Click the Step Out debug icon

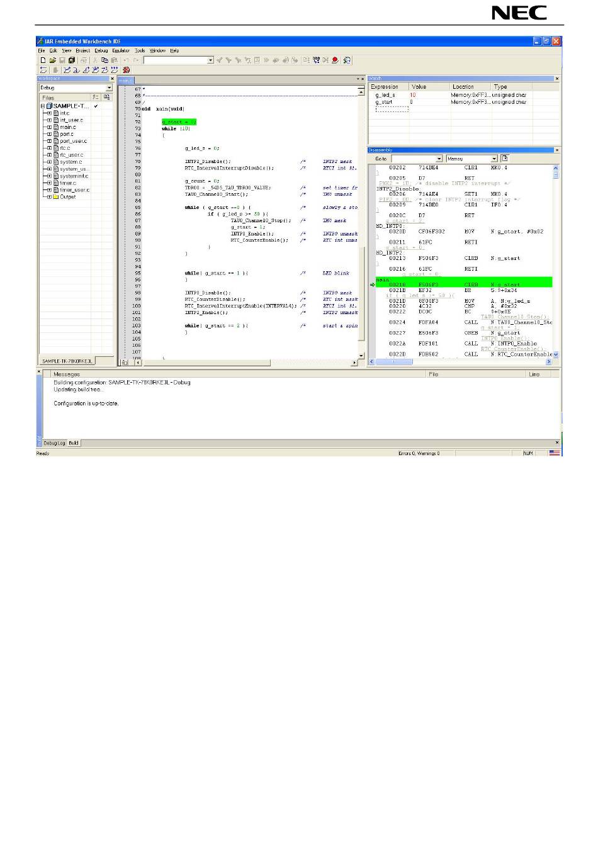coord(86,70)
